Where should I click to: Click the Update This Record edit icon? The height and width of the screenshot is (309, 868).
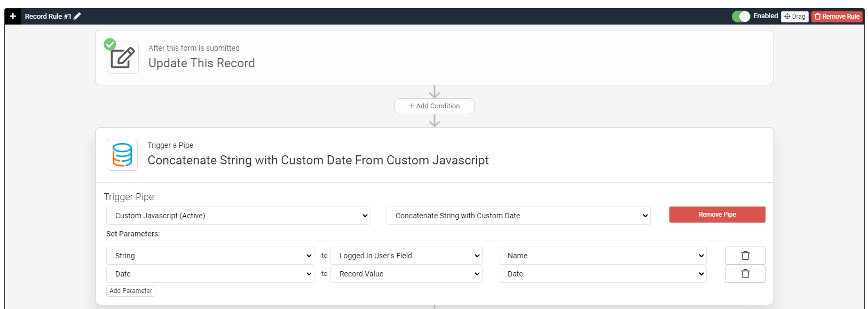pos(123,58)
